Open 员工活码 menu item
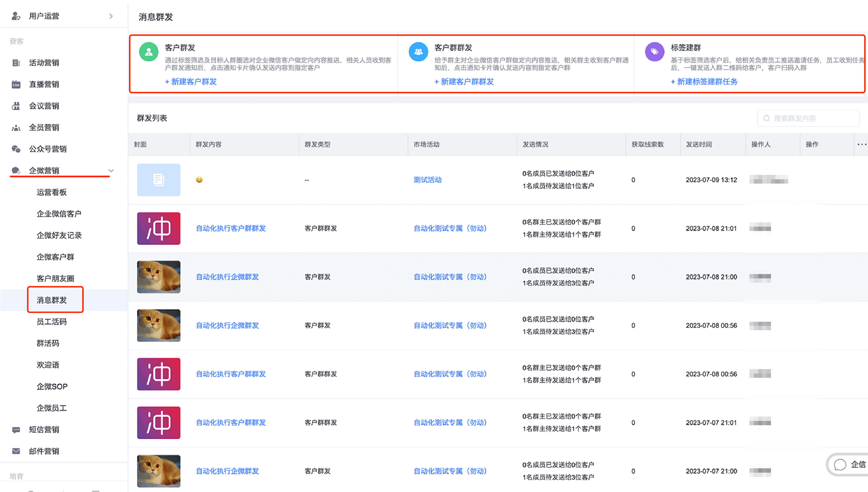868x492 pixels. click(52, 322)
